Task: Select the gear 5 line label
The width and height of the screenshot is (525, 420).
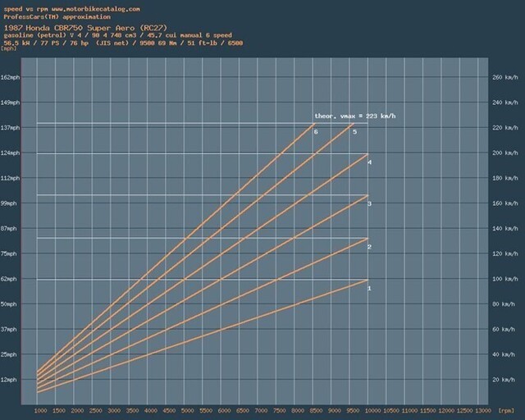Action: click(354, 132)
